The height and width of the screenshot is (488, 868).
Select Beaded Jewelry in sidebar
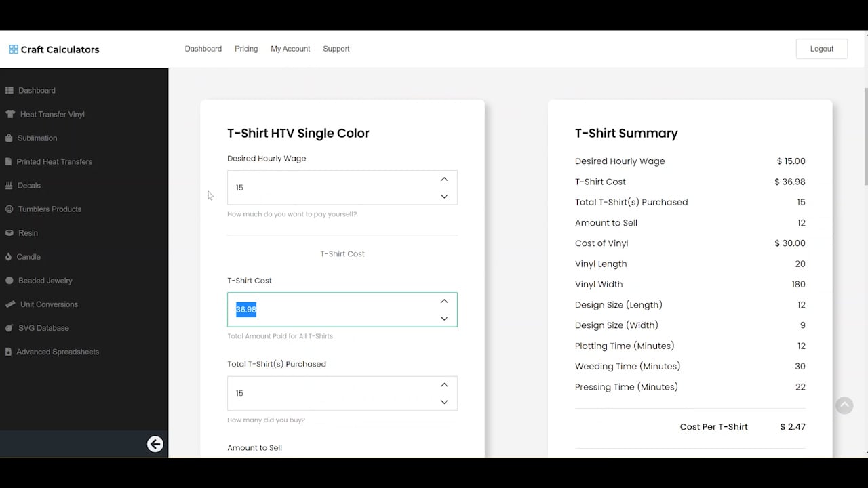[45, 280]
